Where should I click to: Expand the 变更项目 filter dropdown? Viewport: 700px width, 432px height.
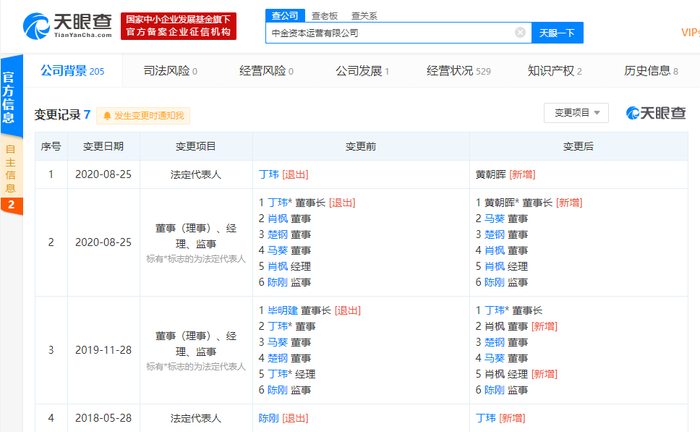click(x=576, y=113)
